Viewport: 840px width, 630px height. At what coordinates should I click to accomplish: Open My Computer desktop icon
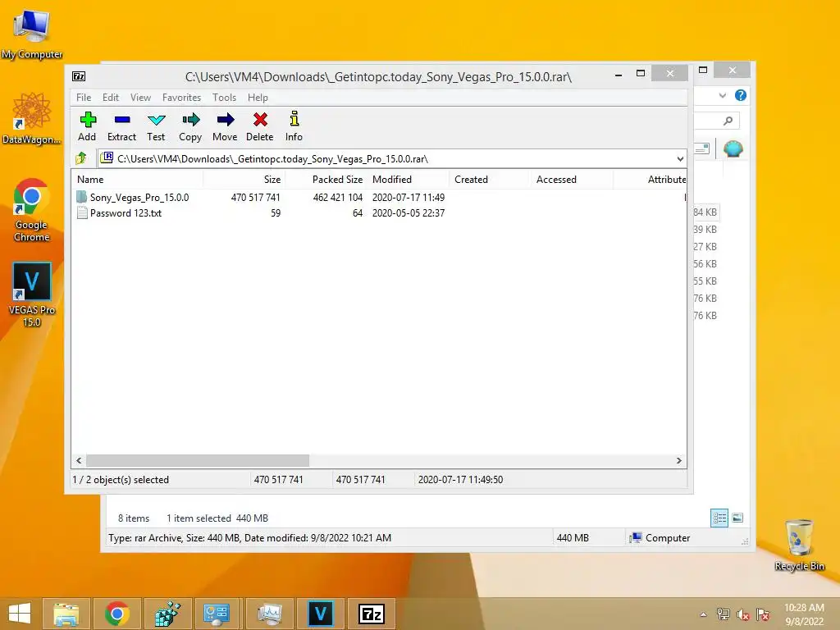pos(32,34)
